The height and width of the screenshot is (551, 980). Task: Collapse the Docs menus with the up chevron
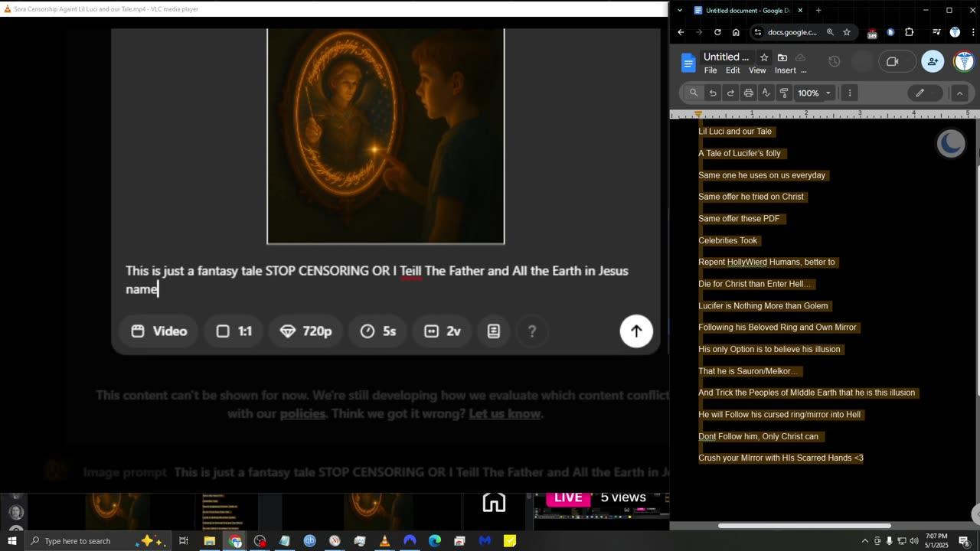(x=959, y=93)
